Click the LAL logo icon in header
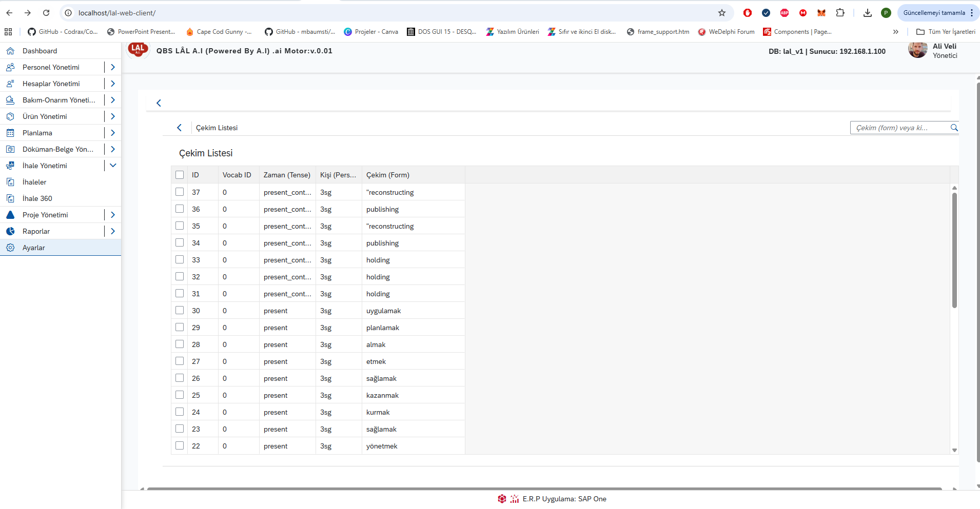The image size is (980, 509). 138,50
